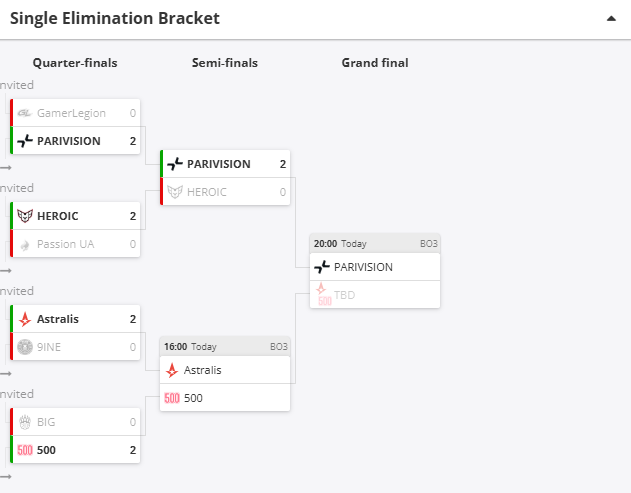Viewport: 631px width, 493px height.
Task: Click the BIG team logo
Action: click(25, 422)
